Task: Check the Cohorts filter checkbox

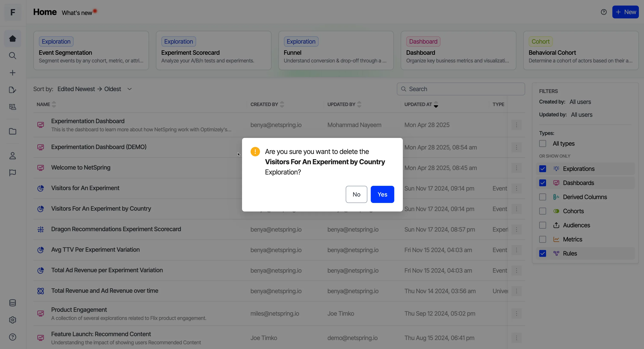Action: click(542, 211)
